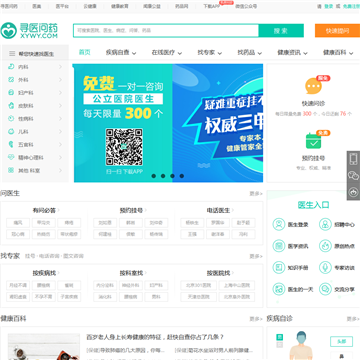Click the floating back-to-top icon
Viewport: 360px width, 360px height.
(x=353, y=192)
